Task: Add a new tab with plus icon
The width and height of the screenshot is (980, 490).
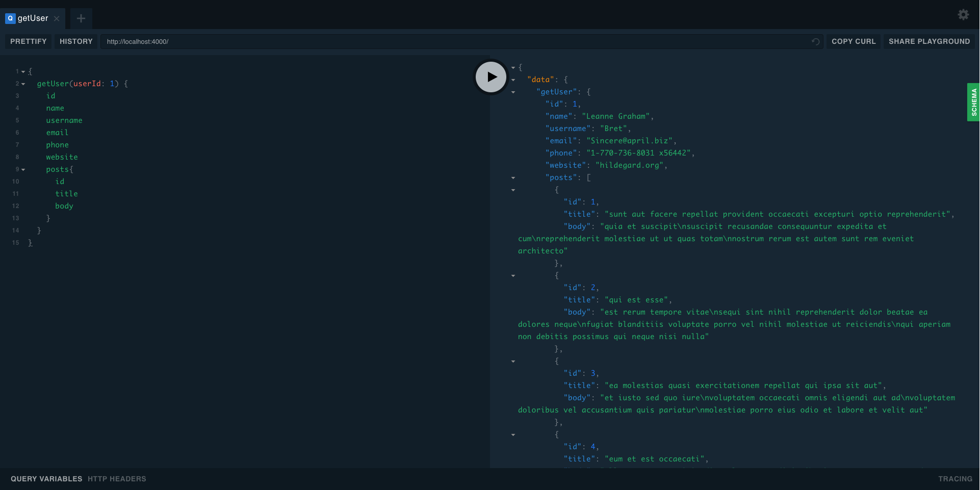Action: (x=81, y=19)
